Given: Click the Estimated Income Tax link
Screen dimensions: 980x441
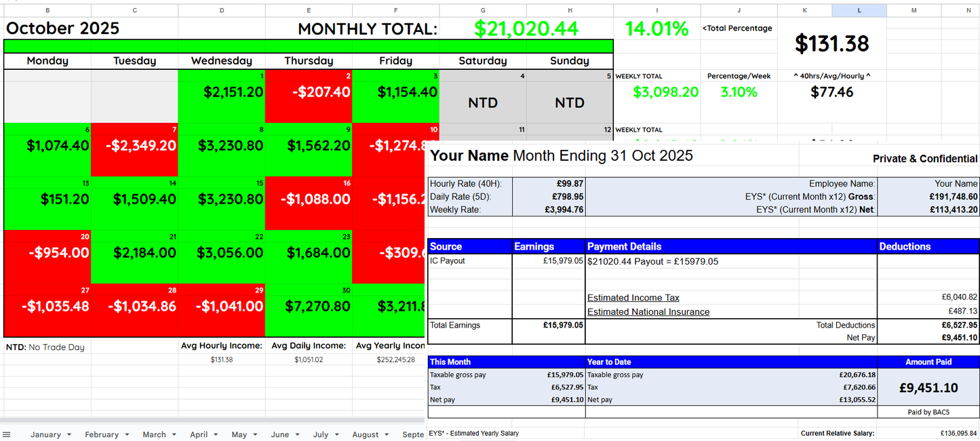Looking at the screenshot, I should [x=632, y=297].
